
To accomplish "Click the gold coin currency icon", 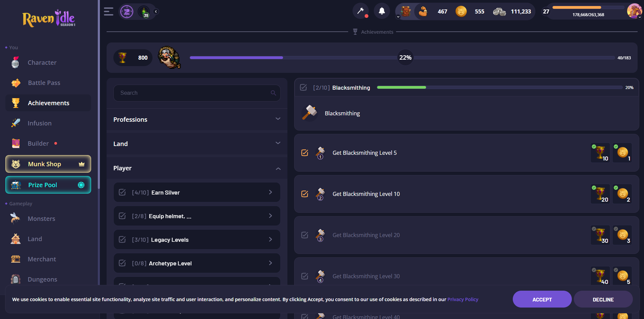I will point(461,11).
